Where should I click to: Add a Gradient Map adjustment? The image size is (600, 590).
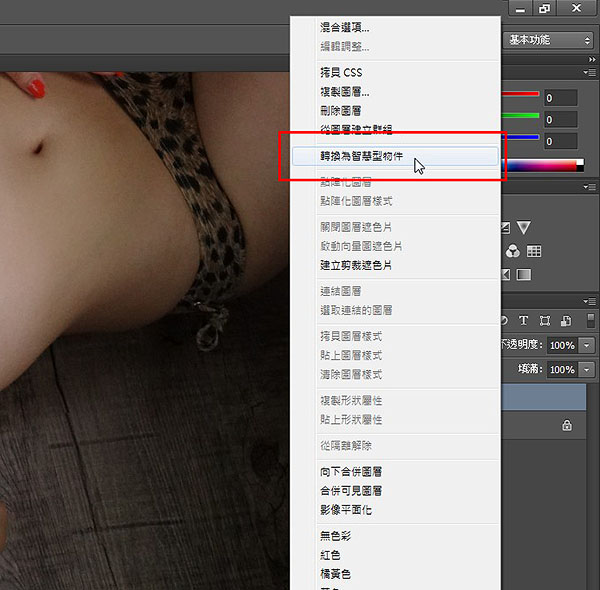click(x=524, y=274)
